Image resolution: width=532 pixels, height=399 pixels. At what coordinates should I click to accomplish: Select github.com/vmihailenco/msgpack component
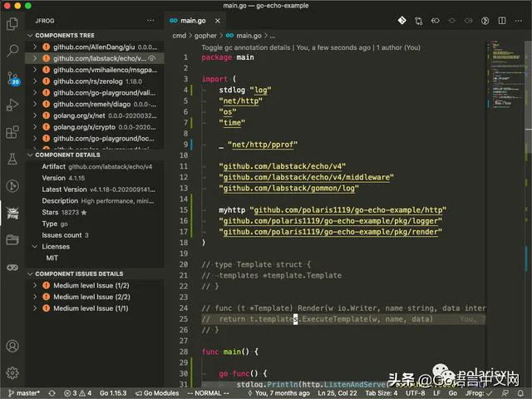95,70
